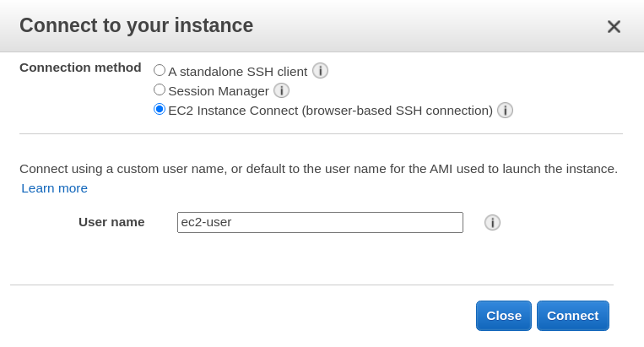Click the 'ec2-user' text in the field
This screenshot has height=347, width=644.
(206, 222)
